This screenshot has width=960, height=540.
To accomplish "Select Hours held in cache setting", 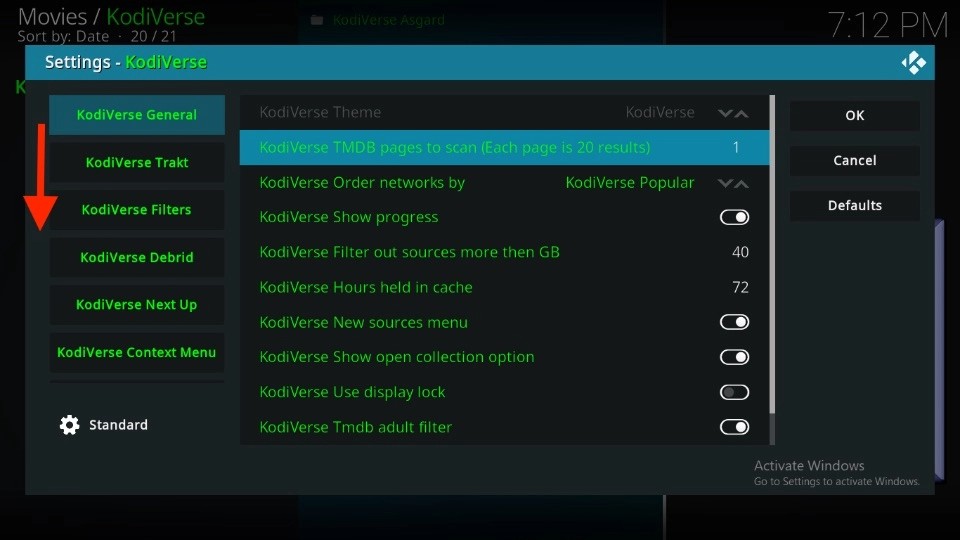I will click(504, 287).
